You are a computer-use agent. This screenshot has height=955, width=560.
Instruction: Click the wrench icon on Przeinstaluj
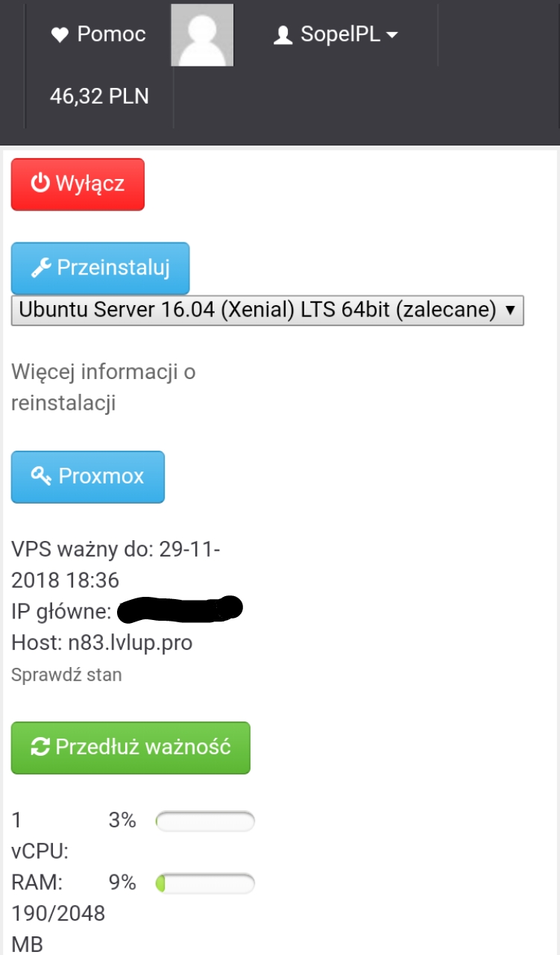click(x=43, y=267)
